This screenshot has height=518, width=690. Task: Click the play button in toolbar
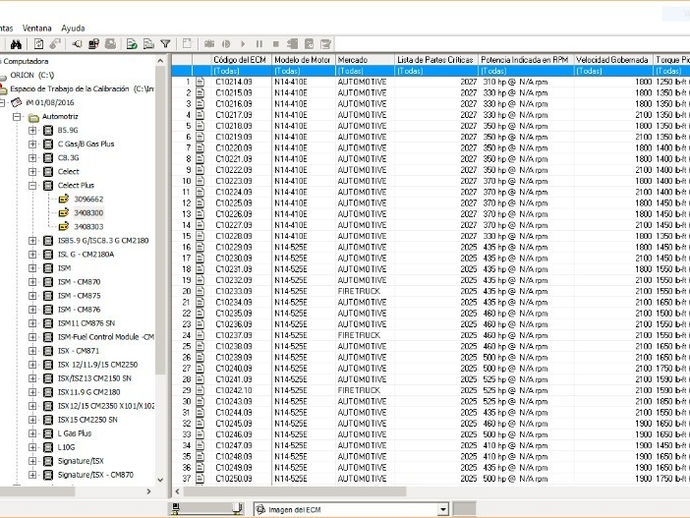click(x=243, y=44)
